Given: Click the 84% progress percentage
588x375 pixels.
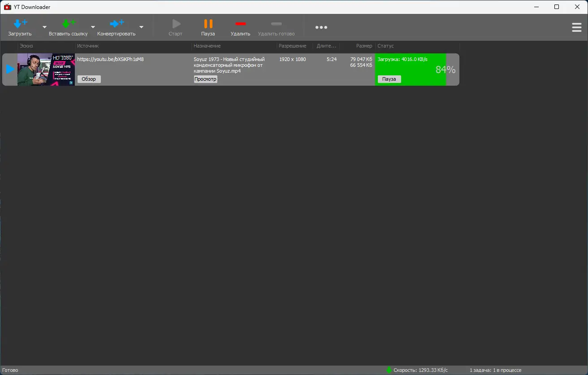Looking at the screenshot, I should pyautogui.click(x=445, y=70).
